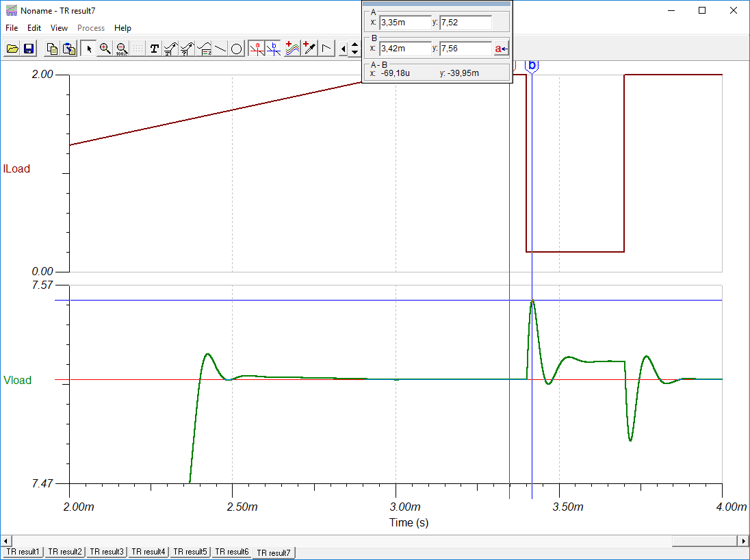Switch to TR result6 tab

pos(232,552)
